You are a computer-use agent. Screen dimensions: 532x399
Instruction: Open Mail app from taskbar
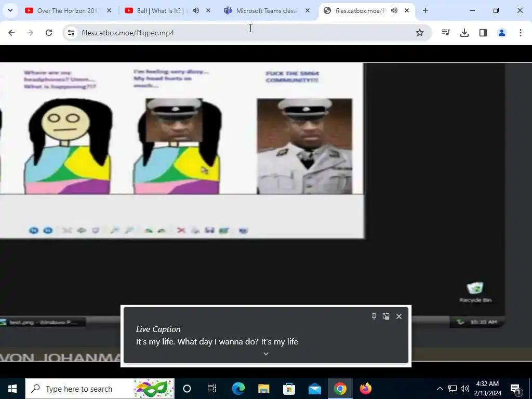(314, 389)
